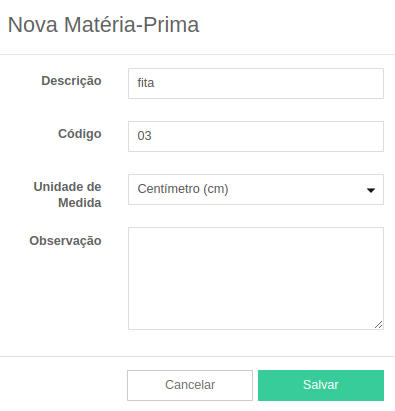Click inside the Observação text area
Screen dimensions: 395x411
(256, 278)
